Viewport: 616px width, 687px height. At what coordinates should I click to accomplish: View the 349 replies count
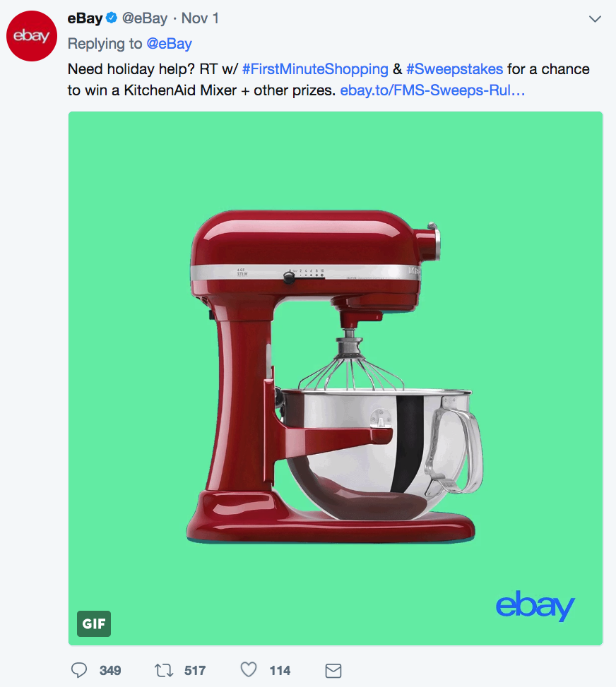coord(110,670)
